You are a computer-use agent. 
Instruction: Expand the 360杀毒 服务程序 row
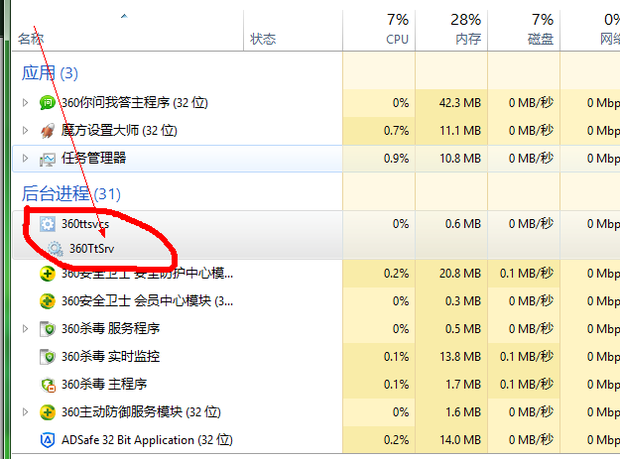pos(25,329)
